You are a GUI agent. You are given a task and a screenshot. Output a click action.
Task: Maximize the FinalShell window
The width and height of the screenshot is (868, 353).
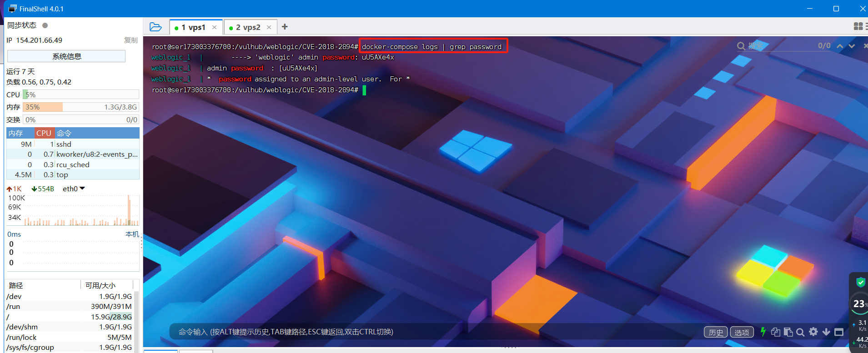836,9
